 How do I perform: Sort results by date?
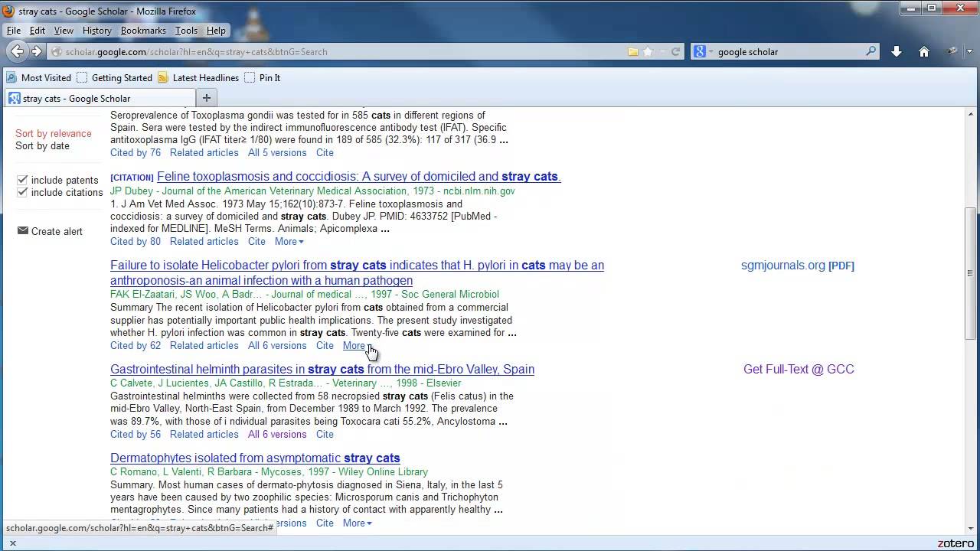[42, 145]
